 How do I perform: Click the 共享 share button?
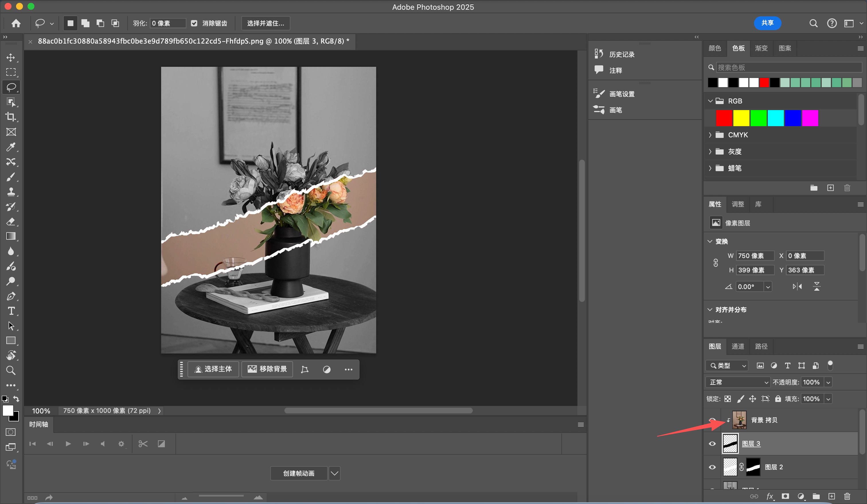(x=767, y=23)
